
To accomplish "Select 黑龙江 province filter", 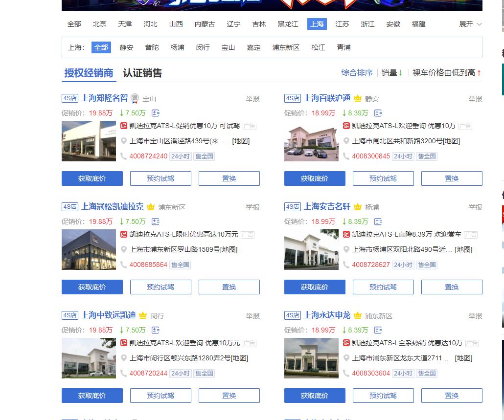I will click(288, 24).
